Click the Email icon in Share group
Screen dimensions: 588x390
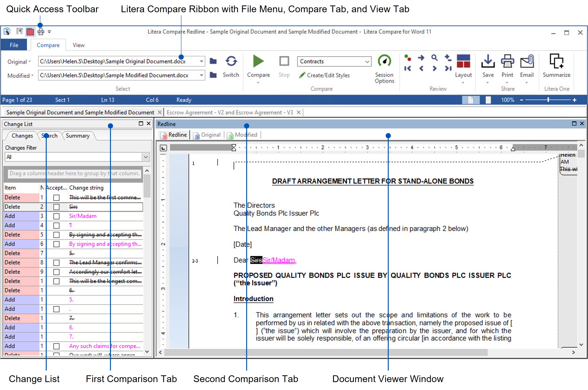click(x=527, y=61)
